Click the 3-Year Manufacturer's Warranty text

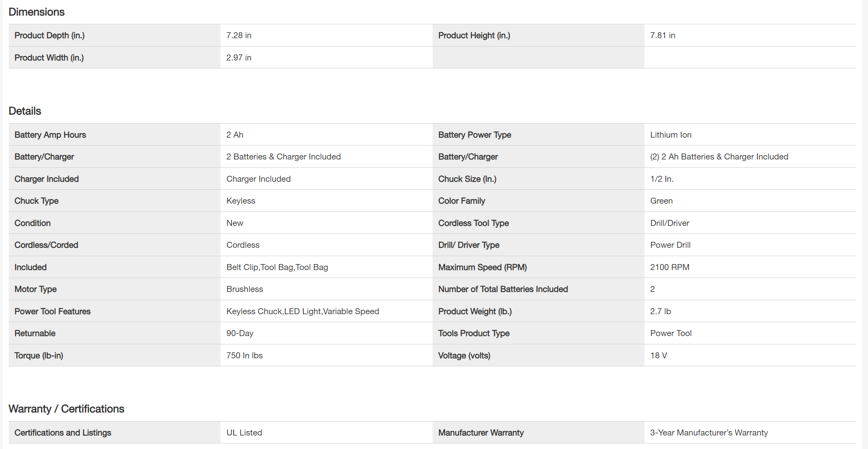[x=709, y=433]
